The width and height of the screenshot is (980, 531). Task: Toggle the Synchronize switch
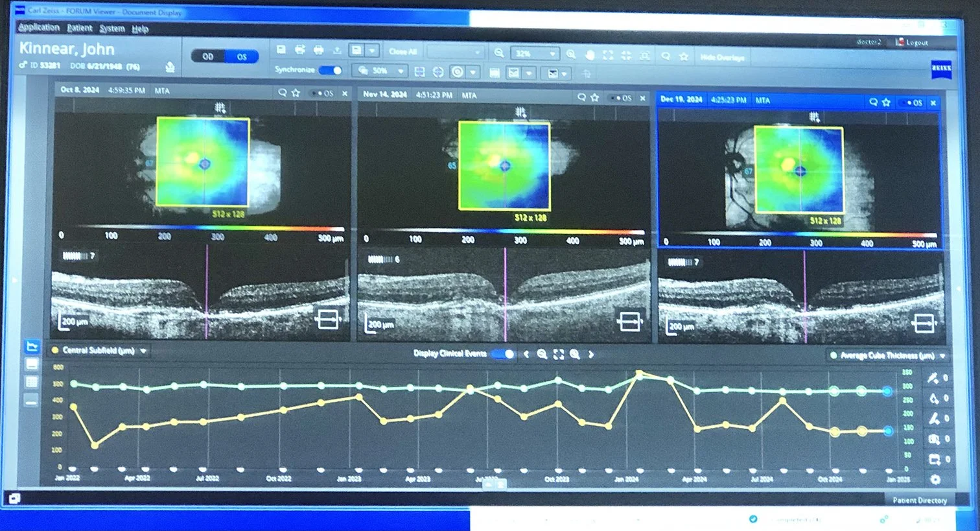point(330,70)
